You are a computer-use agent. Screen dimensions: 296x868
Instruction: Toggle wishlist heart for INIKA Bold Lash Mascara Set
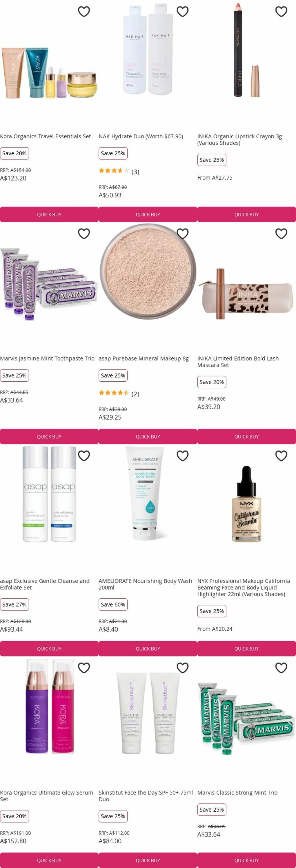[x=281, y=233]
